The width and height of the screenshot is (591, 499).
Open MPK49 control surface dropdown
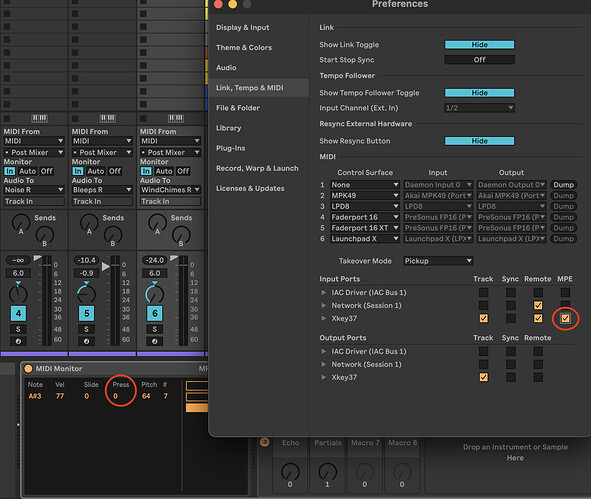pyautogui.click(x=364, y=196)
